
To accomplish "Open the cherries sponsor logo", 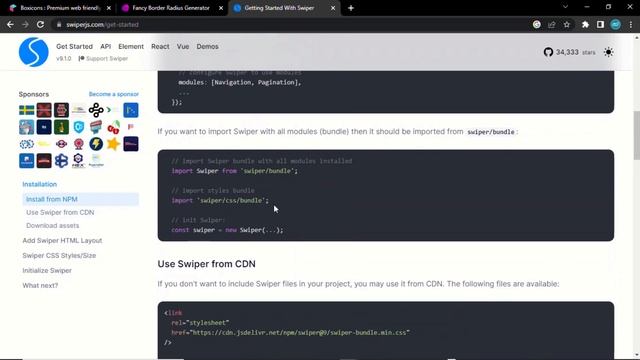I will 113,127.
